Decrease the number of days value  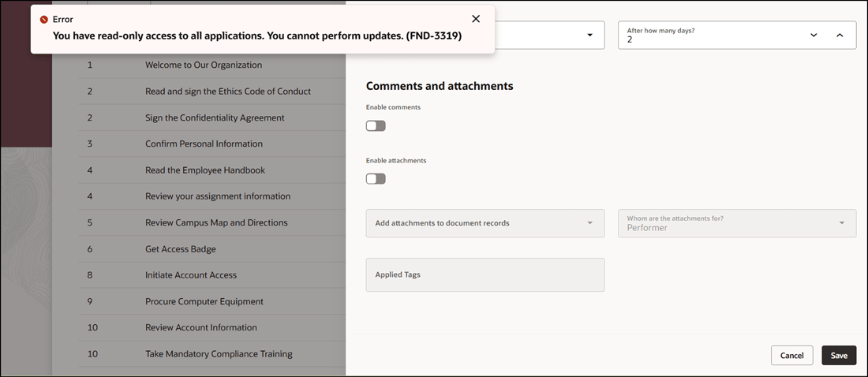[x=814, y=35]
